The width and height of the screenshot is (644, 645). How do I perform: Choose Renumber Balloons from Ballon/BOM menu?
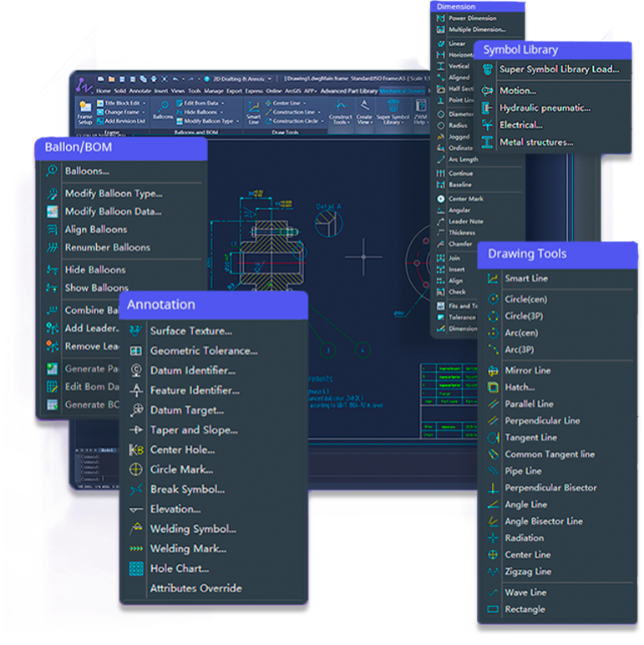pos(108,247)
